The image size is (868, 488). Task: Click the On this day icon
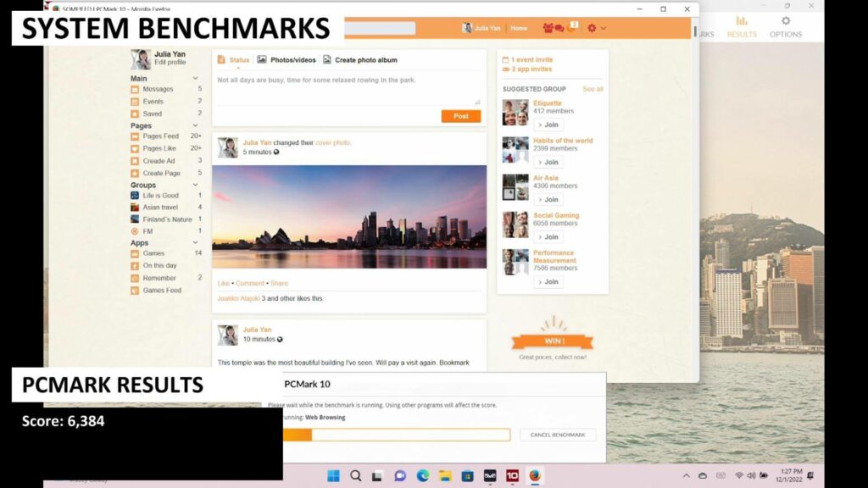[135, 265]
